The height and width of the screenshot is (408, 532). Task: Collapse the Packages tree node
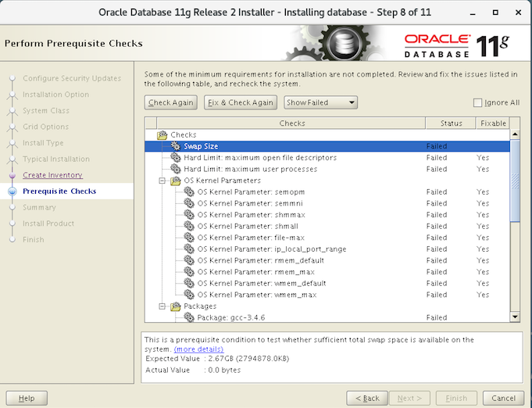[162, 306]
